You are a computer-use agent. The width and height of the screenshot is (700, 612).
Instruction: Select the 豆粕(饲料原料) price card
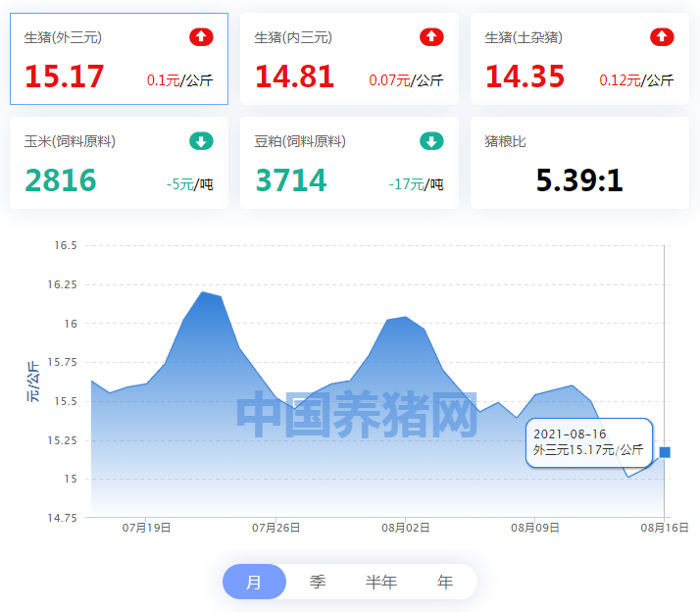click(x=350, y=163)
